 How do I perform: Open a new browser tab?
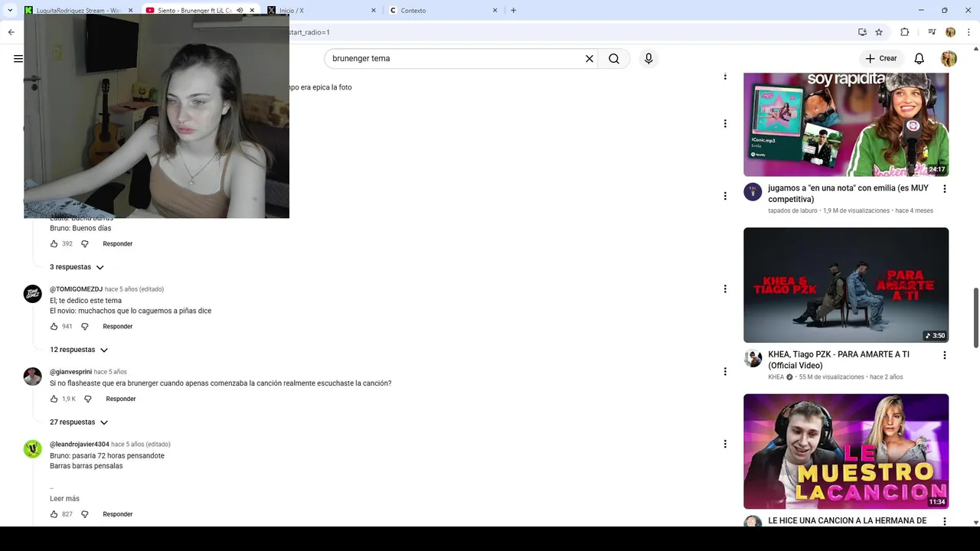pyautogui.click(x=513, y=10)
